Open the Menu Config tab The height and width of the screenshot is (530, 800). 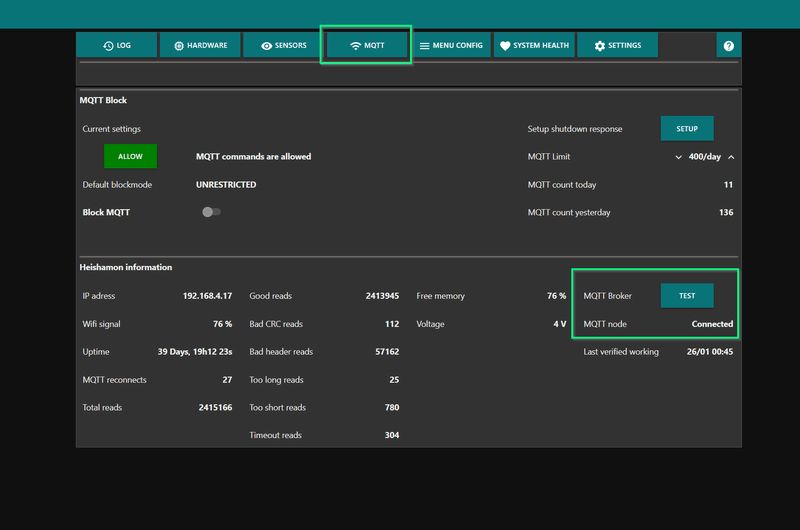point(451,45)
